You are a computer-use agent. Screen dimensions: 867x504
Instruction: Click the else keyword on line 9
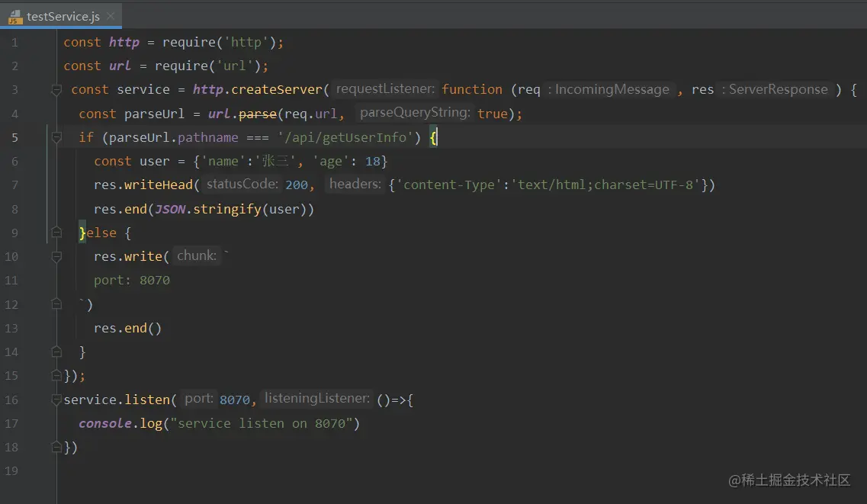(101, 233)
